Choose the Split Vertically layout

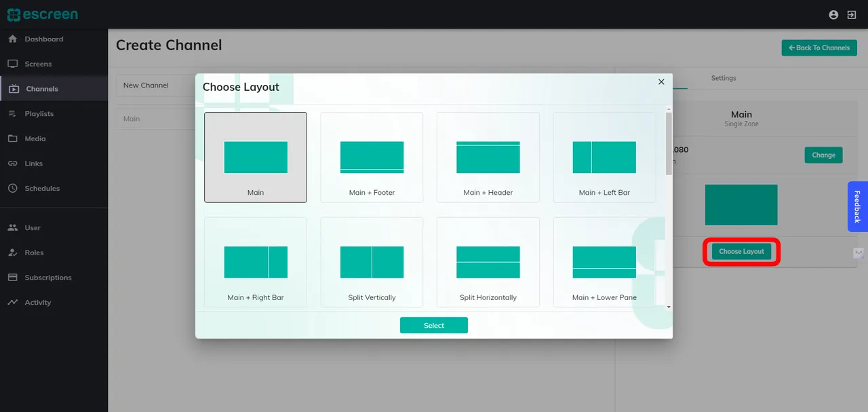(372, 262)
